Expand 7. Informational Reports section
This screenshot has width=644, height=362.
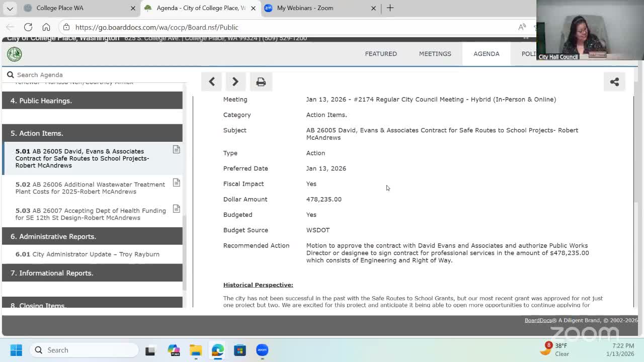click(93, 273)
